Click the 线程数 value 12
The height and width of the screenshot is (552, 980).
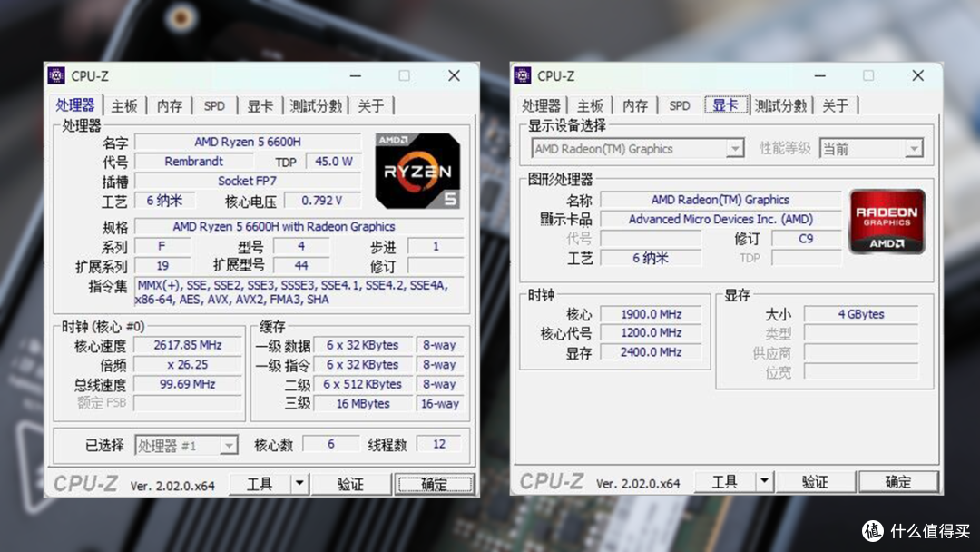(439, 444)
